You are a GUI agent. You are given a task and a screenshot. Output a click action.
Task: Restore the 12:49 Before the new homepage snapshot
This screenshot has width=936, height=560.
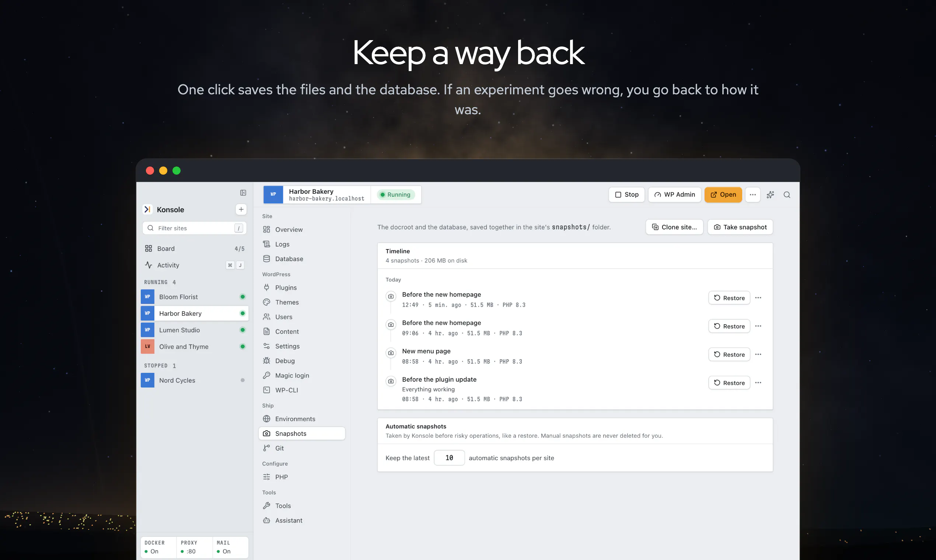729,298
